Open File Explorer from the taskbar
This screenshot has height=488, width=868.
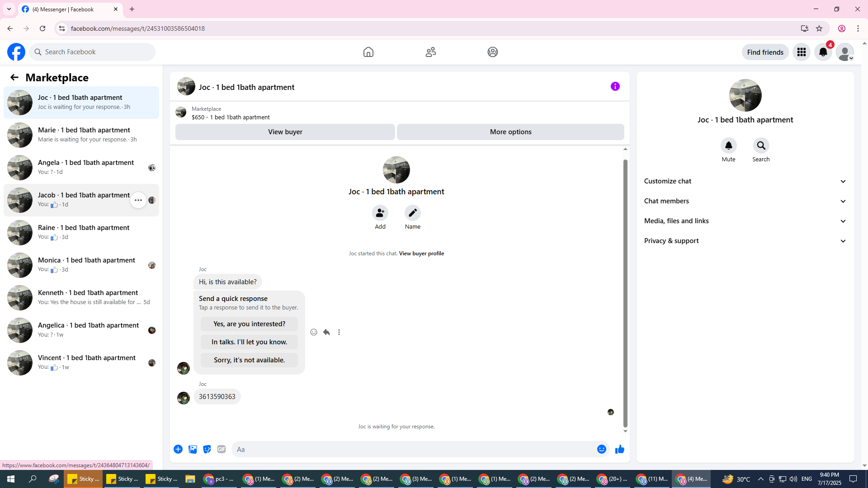pyautogui.click(x=190, y=479)
